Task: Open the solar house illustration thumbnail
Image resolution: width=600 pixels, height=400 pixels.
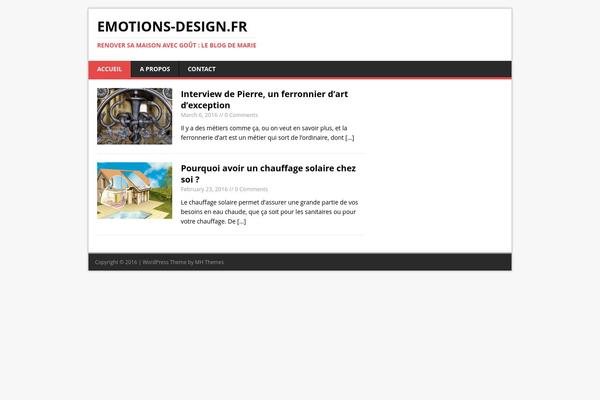Action: (135, 191)
